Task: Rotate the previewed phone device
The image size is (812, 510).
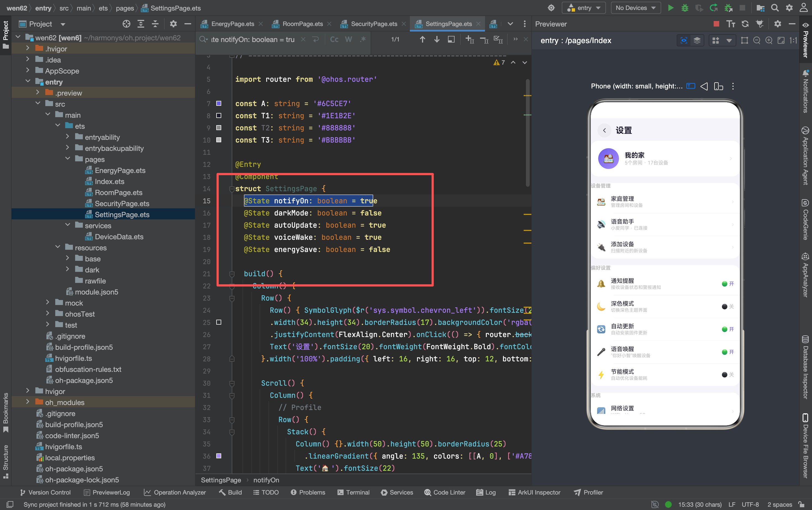Action: [718, 86]
